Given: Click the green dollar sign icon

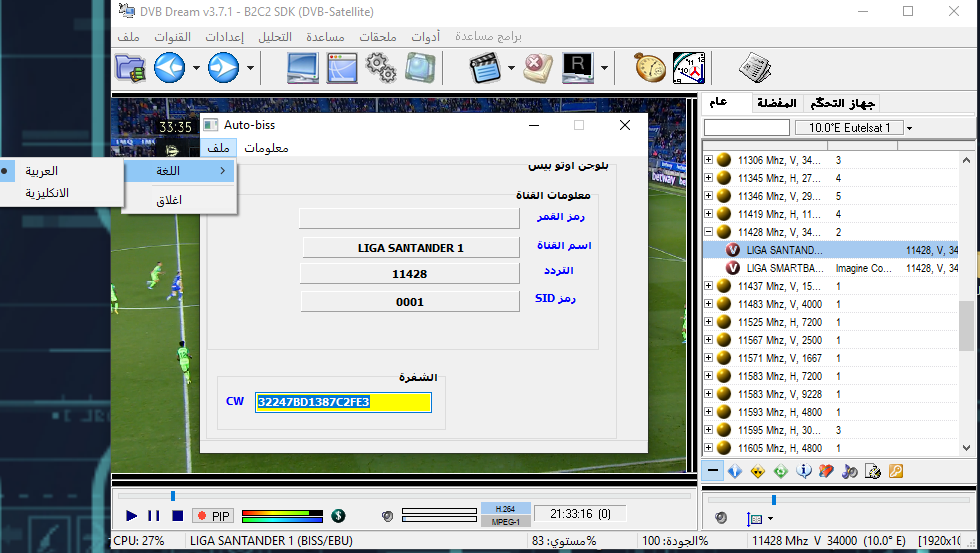Looking at the screenshot, I should [x=338, y=516].
